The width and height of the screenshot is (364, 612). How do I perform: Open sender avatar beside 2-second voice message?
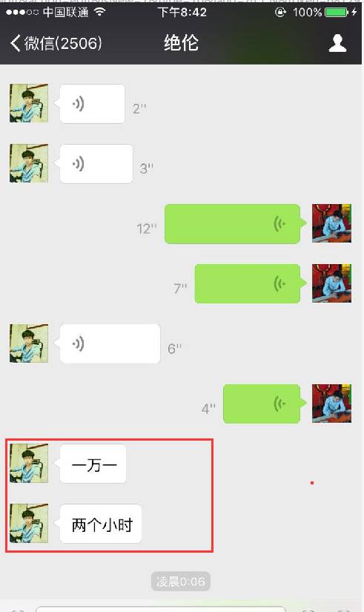point(29,103)
